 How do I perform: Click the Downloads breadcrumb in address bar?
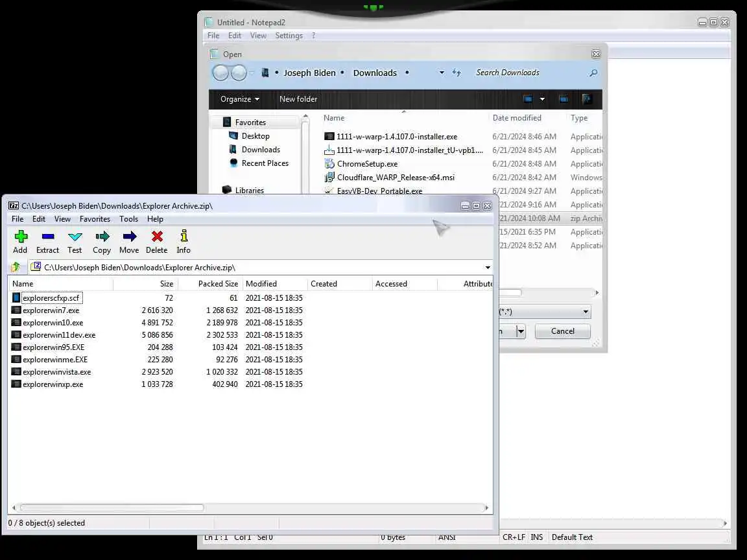coord(375,73)
